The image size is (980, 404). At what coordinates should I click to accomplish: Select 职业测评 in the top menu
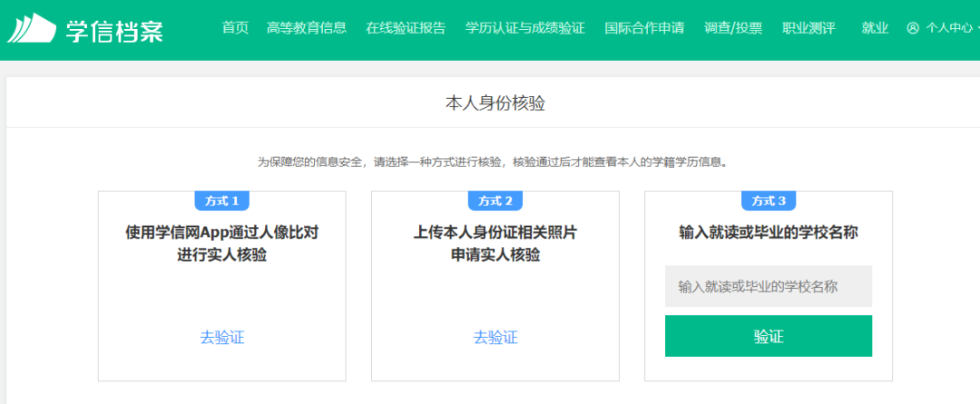[x=808, y=28]
